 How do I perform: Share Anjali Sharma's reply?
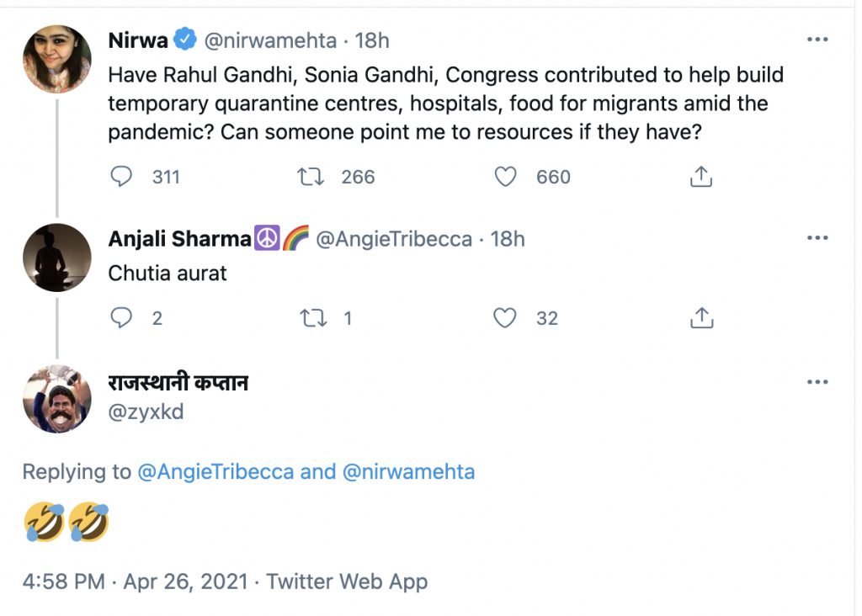701,318
